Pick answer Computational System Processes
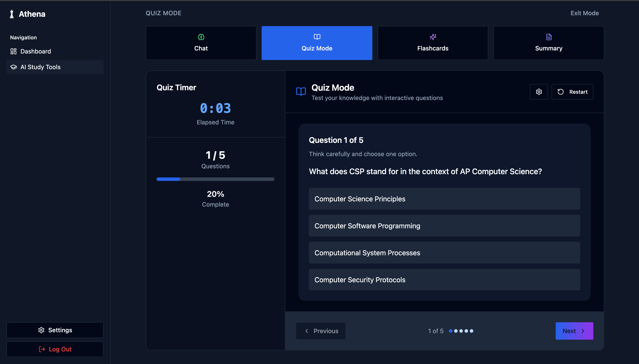 [444, 253]
